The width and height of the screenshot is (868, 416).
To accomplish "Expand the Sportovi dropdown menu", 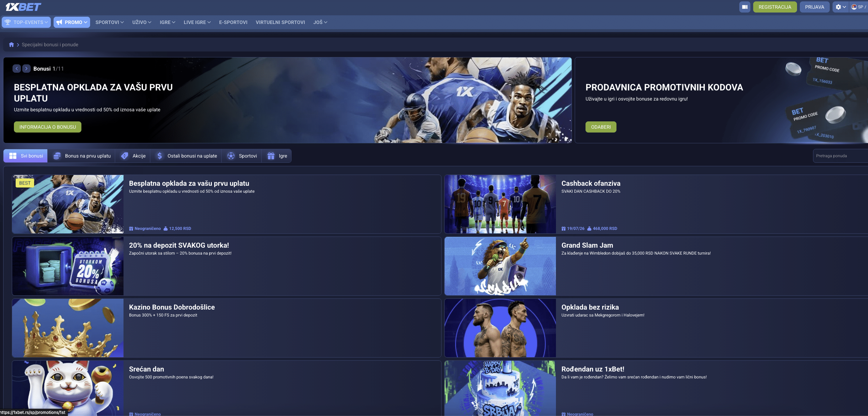I will [110, 22].
